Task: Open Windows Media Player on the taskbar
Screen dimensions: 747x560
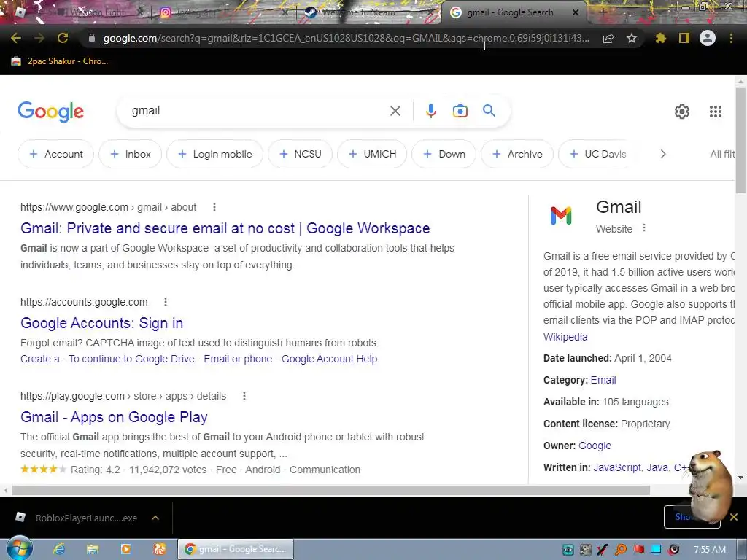Action: point(126,550)
